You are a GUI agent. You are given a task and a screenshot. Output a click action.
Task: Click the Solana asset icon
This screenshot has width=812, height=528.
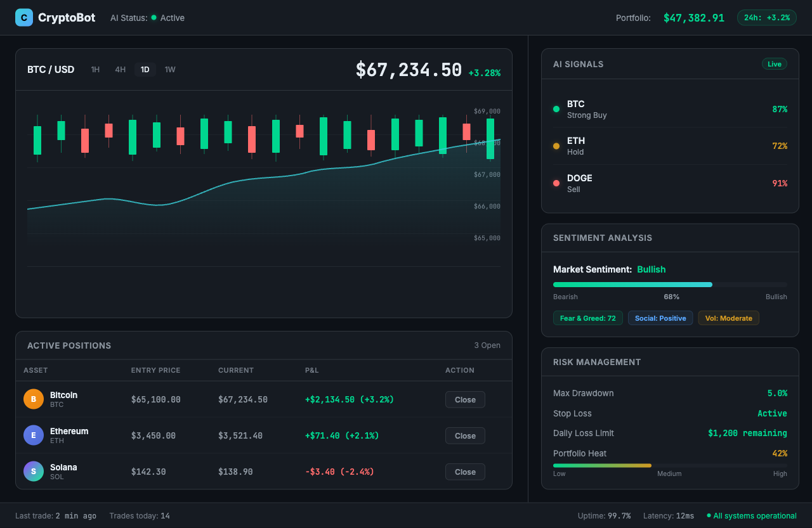click(x=33, y=472)
